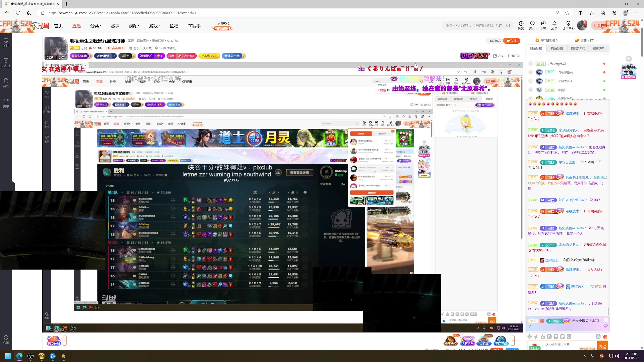Open the volume icon in system tray
Image resolution: width=644 pixels, height=362 pixels.
click(x=617, y=356)
